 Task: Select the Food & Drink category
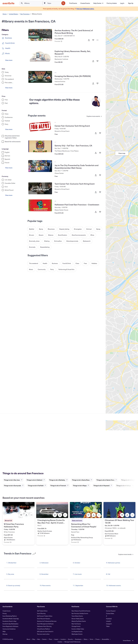tap(10, 43)
